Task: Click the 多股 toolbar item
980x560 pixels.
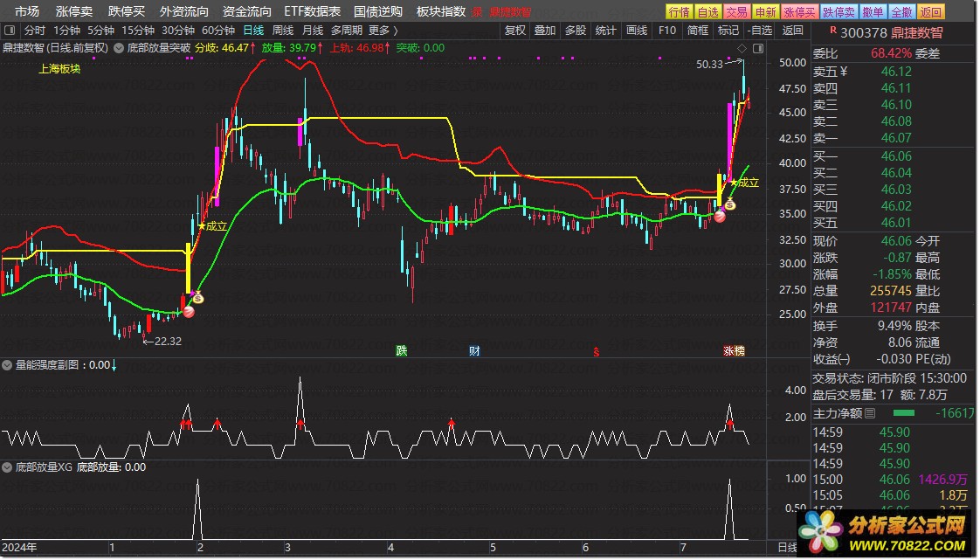Action: [x=575, y=30]
